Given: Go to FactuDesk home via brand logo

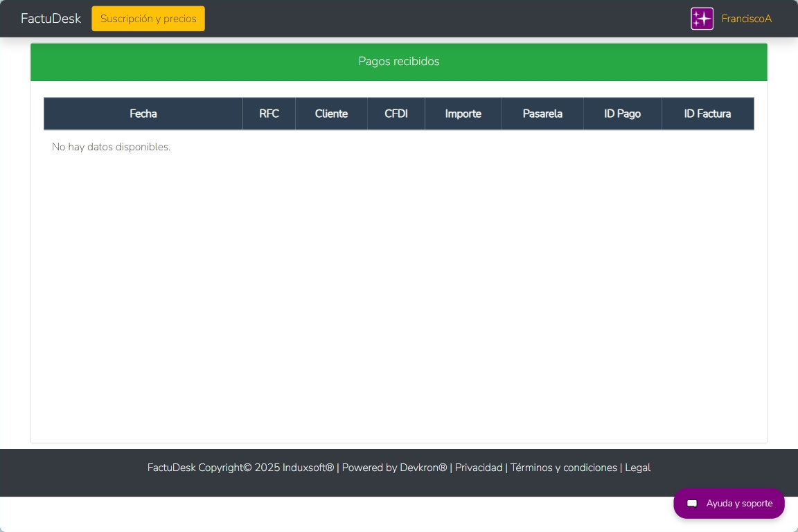Looking at the screenshot, I should pos(51,19).
